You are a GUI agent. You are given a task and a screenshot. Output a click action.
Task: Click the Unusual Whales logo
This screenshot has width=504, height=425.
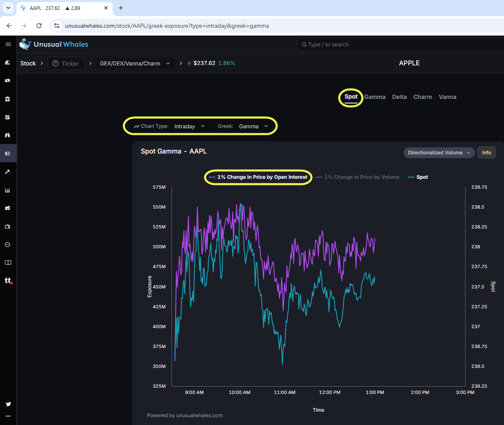point(54,44)
